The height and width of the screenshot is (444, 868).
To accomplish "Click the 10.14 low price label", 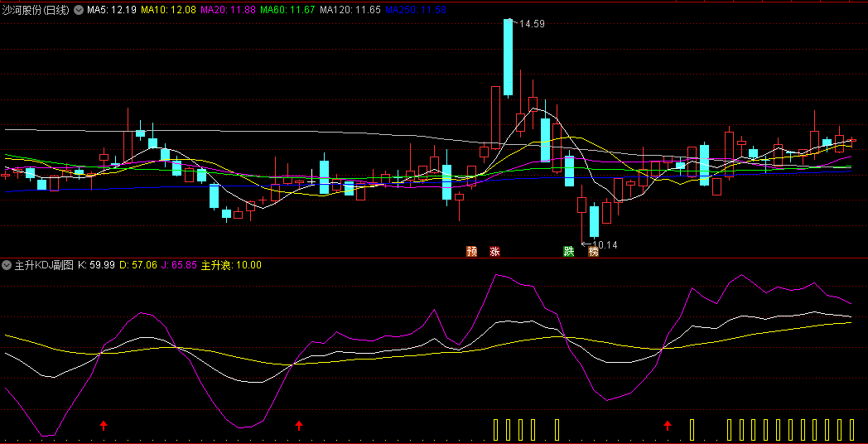I will pos(604,244).
